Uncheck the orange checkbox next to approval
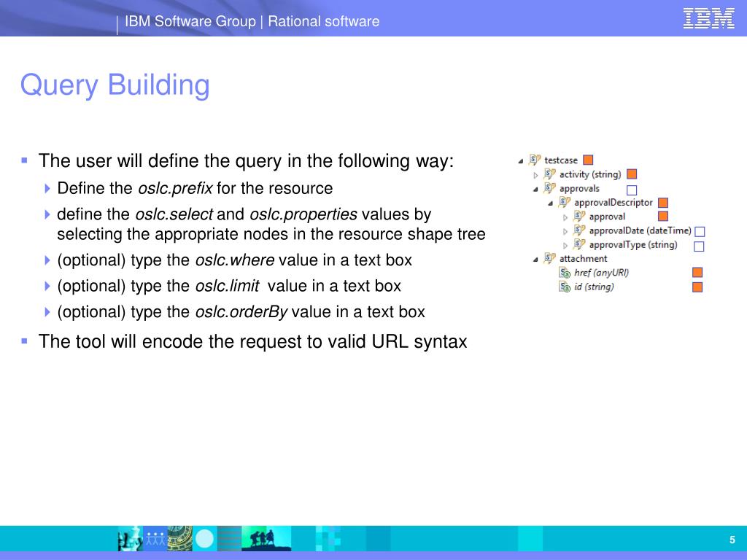The height and width of the screenshot is (560, 747). pyautogui.click(x=663, y=216)
